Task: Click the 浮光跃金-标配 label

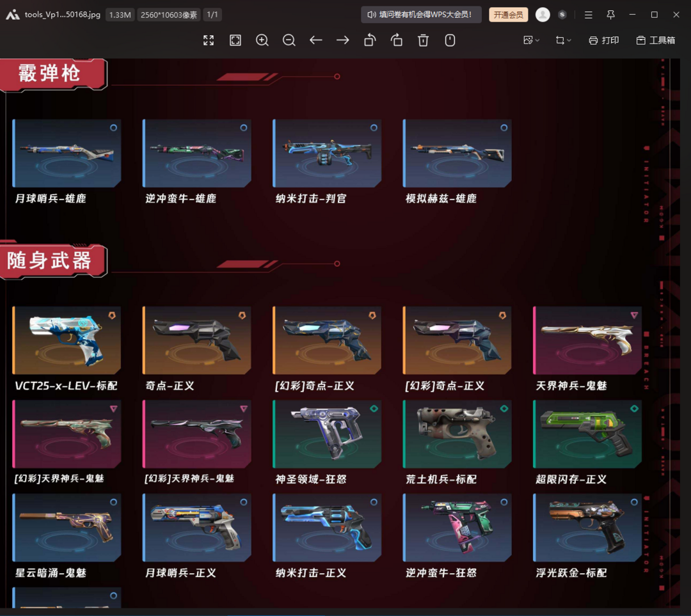Action: coord(571,573)
